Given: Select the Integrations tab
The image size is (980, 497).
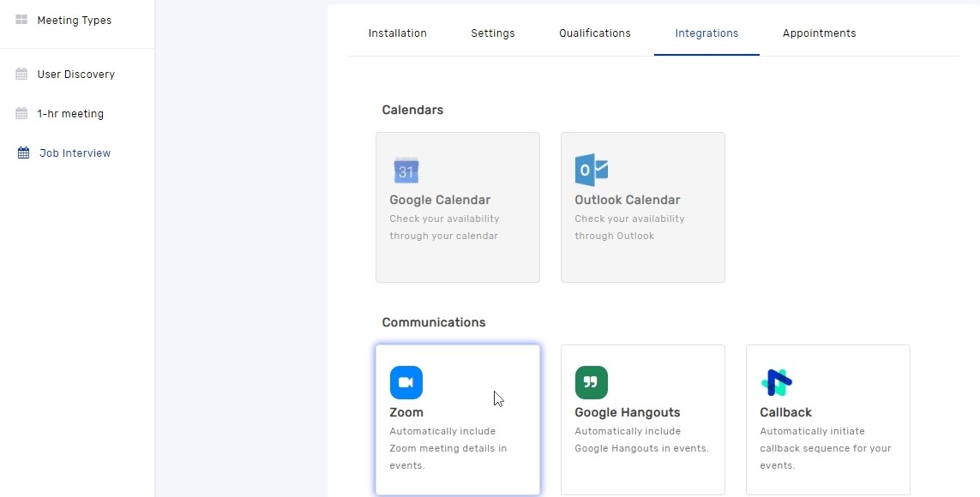Looking at the screenshot, I should click(706, 33).
